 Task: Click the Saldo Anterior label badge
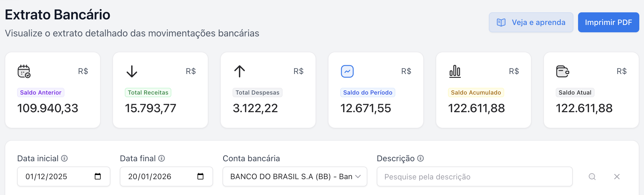[41, 93]
